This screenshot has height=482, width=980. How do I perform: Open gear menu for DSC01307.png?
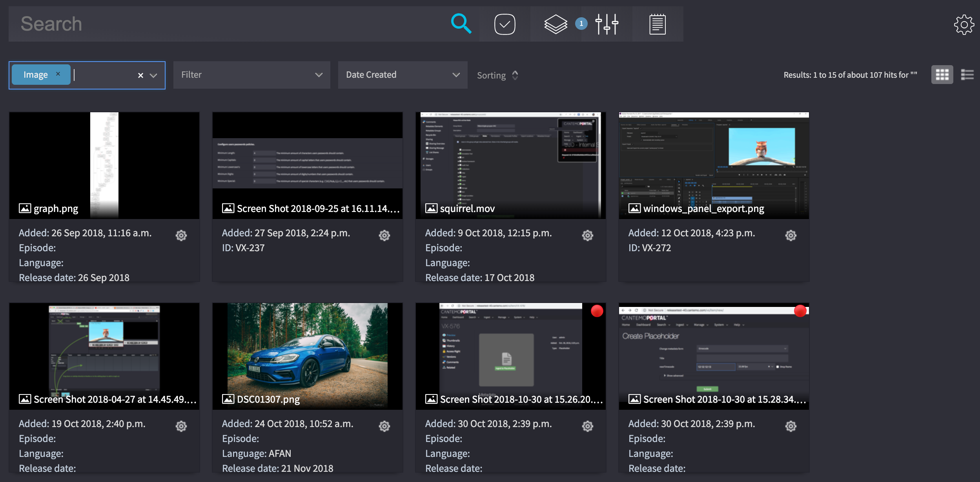pos(384,426)
